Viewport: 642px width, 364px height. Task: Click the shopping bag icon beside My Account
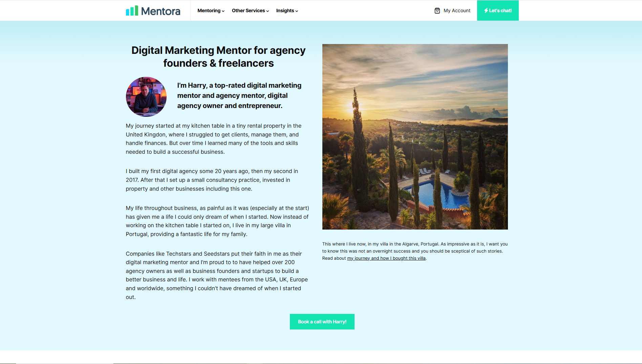click(437, 10)
